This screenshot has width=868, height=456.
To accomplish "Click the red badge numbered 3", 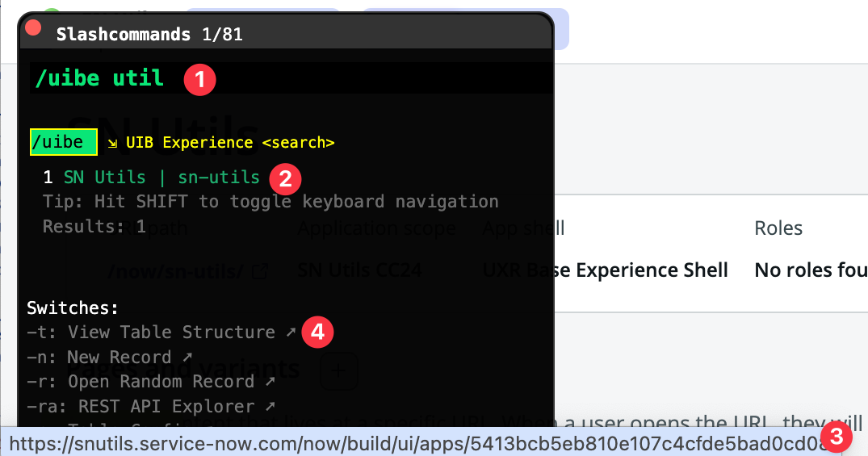I will [x=837, y=439].
